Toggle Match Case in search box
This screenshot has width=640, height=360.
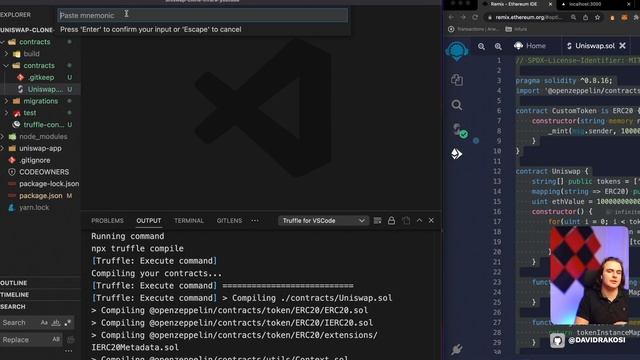point(44,323)
